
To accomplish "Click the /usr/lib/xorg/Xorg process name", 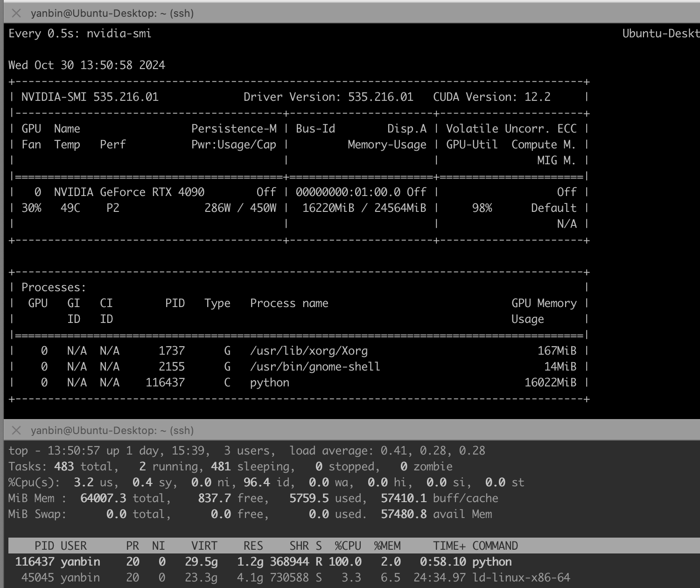I will point(308,351).
